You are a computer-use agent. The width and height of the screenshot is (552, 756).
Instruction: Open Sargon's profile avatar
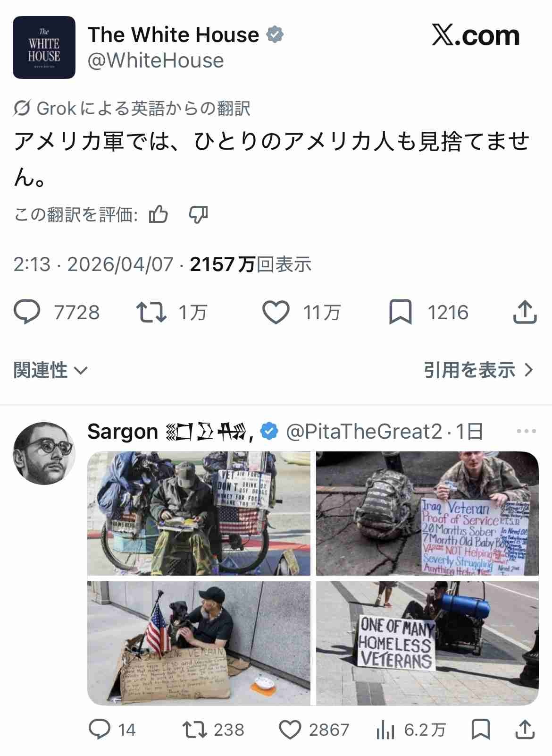click(x=44, y=453)
